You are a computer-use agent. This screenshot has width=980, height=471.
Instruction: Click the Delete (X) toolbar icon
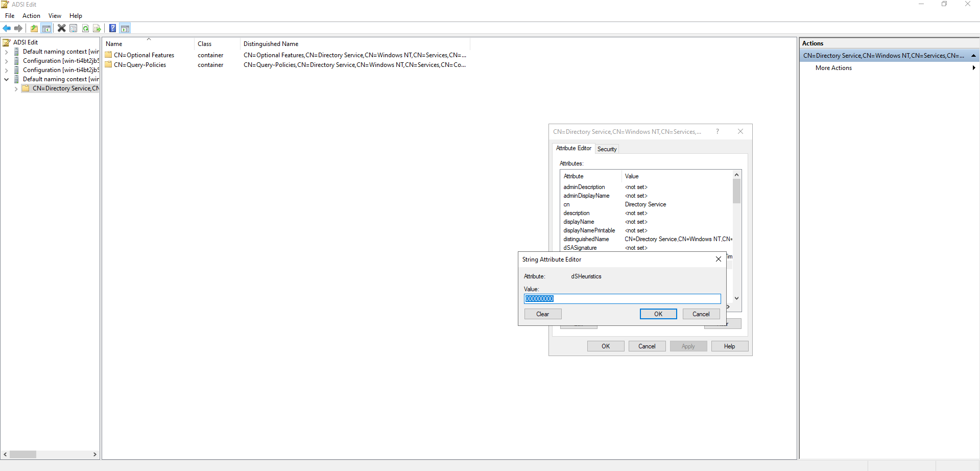click(x=61, y=28)
